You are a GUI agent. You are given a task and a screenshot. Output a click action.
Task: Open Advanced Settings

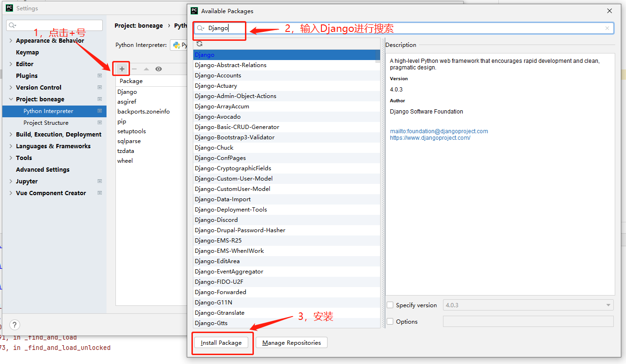coord(43,169)
